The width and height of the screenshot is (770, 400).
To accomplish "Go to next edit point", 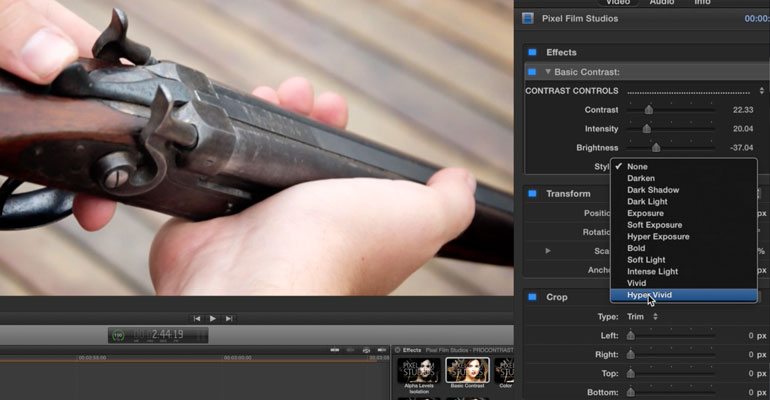I will click(229, 319).
